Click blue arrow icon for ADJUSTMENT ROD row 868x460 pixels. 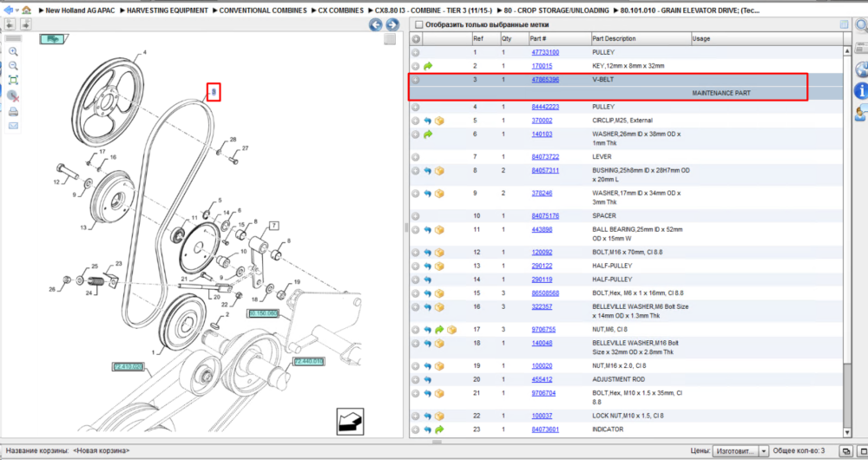click(428, 380)
